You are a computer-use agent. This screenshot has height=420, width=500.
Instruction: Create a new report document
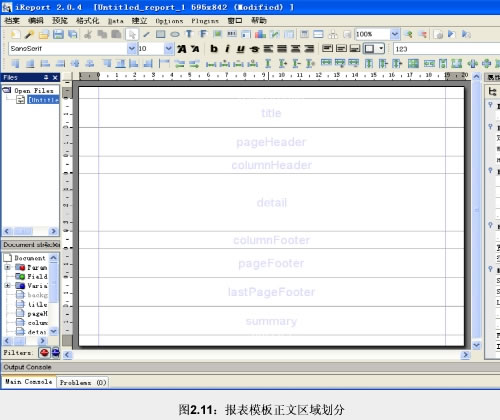point(15,34)
